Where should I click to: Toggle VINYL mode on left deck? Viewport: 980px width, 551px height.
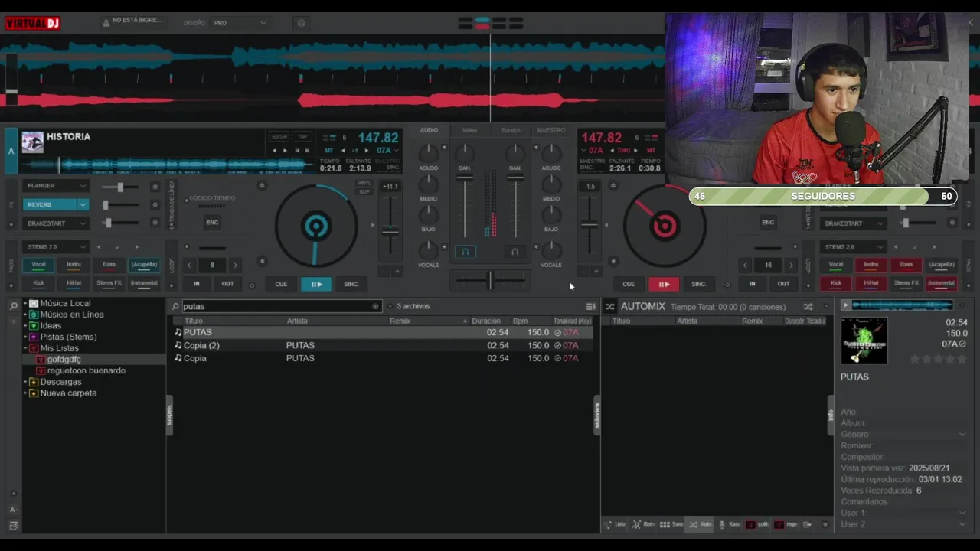click(364, 184)
